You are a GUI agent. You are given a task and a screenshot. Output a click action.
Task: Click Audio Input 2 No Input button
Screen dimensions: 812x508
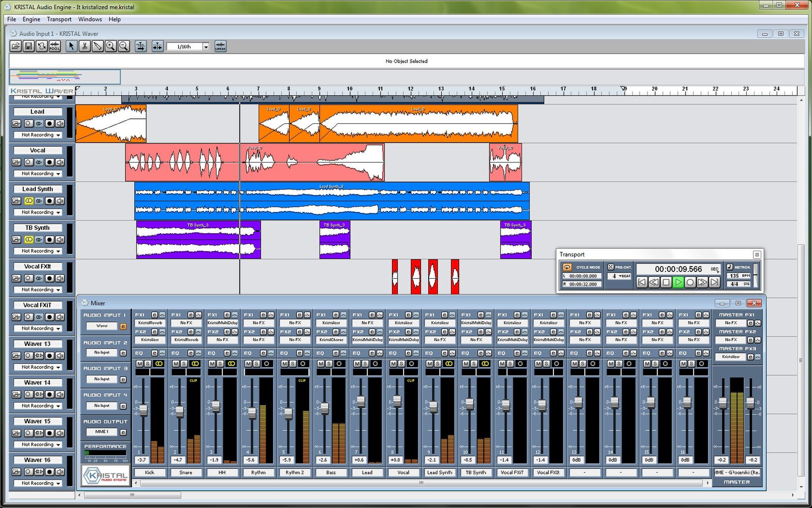pyautogui.click(x=101, y=353)
